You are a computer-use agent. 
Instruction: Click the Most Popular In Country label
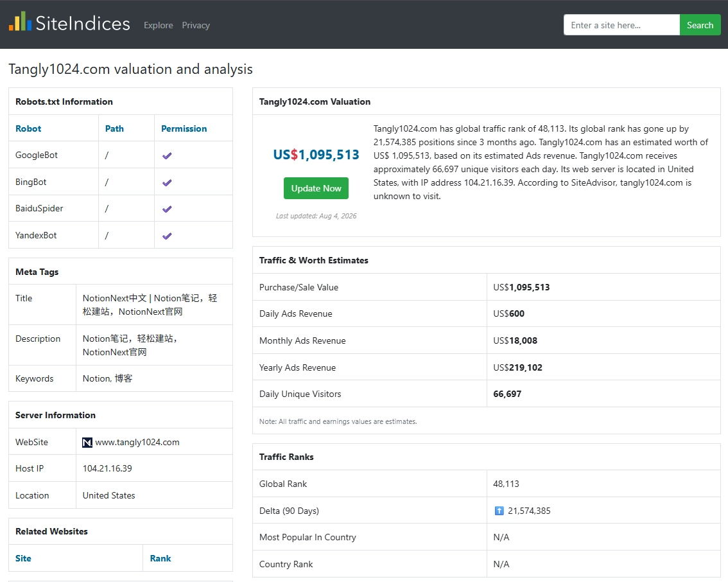coord(308,538)
